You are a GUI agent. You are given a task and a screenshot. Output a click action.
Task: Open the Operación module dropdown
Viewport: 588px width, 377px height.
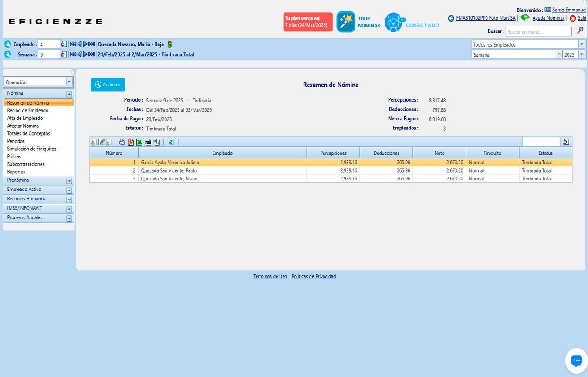point(69,82)
